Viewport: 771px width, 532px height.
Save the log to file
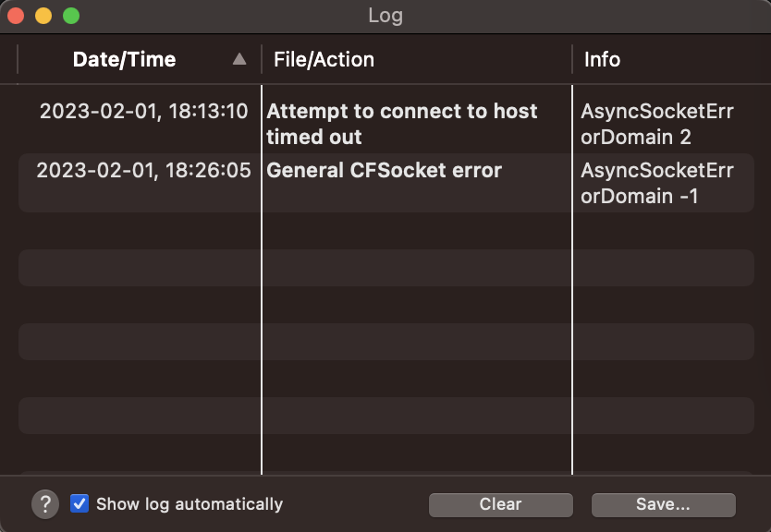(x=664, y=504)
